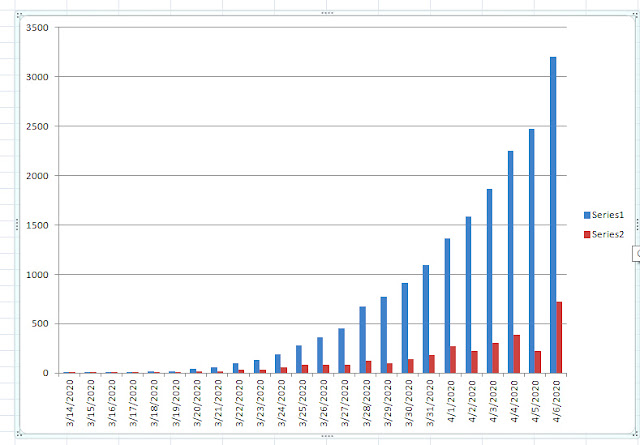This screenshot has width=640, height=445.
Task: Select the blue Series1 bar for 4/1/2020
Action: tap(447, 306)
